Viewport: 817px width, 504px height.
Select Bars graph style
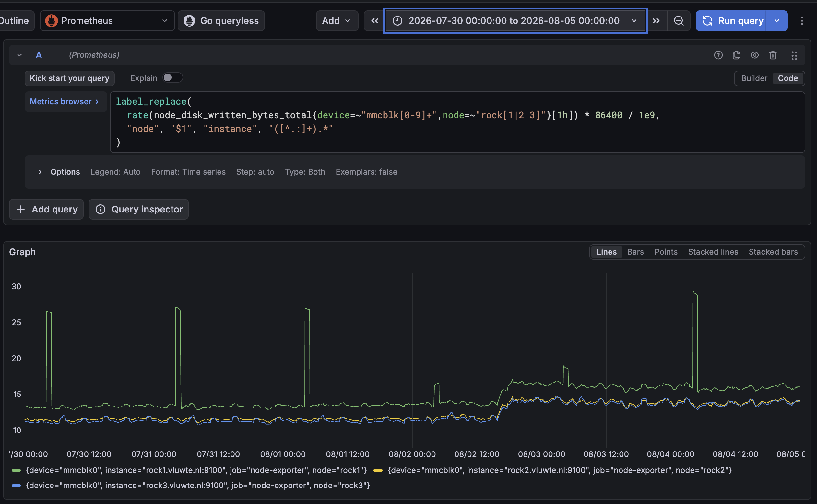pos(635,252)
